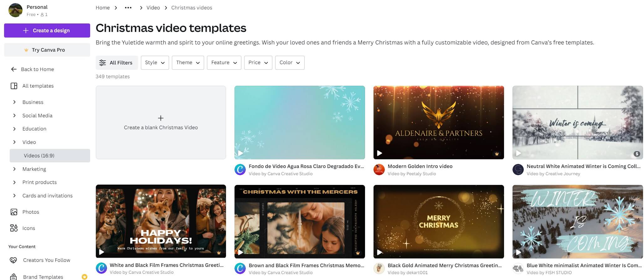Click the 'Video by dekart001' author text
Viewport: 644px width, 280px height.
click(408, 272)
